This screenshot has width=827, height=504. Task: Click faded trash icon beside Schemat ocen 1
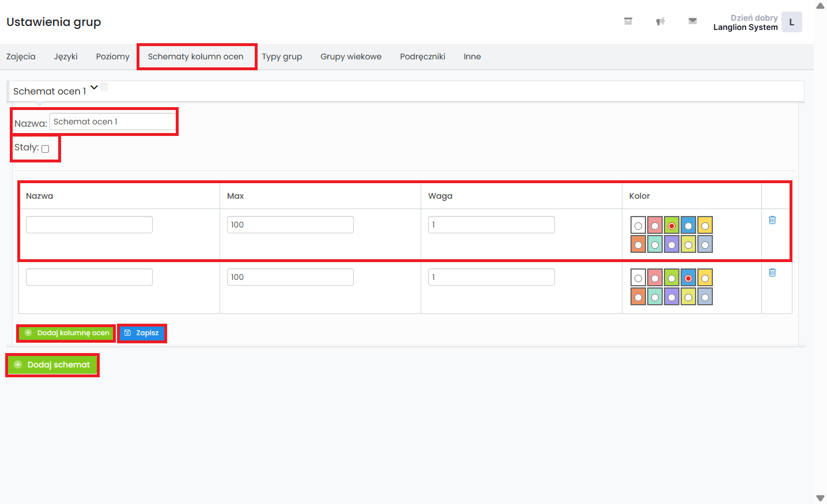pos(104,87)
